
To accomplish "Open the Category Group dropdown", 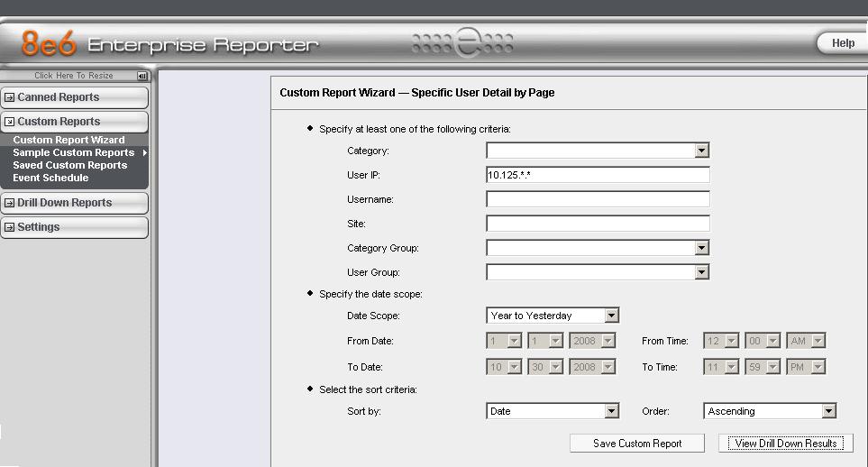I will [701, 248].
